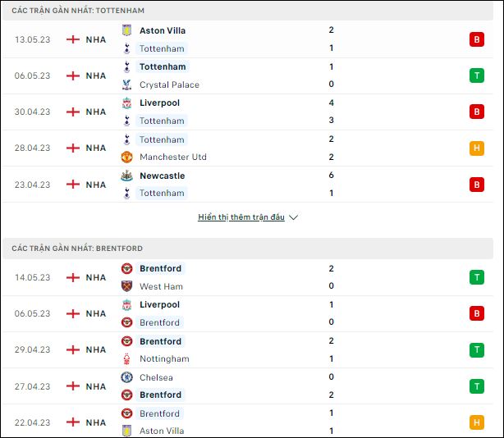Click the Newcastle club crest

[126, 176]
